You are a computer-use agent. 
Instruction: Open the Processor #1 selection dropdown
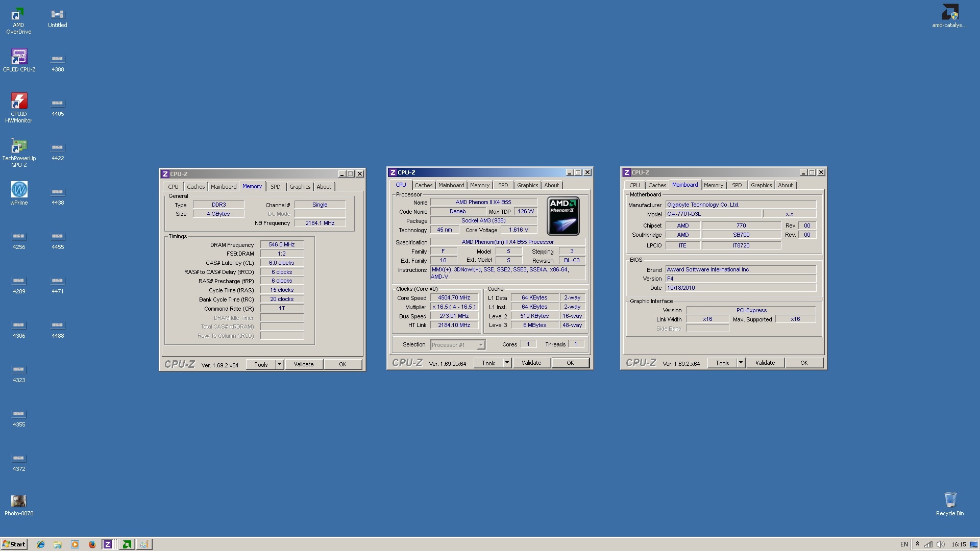481,345
